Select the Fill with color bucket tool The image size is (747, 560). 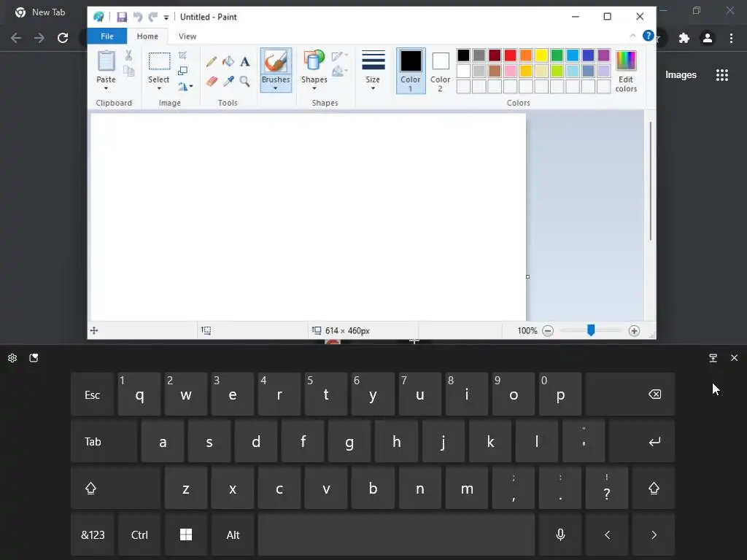pyautogui.click(x=228, y=61)
